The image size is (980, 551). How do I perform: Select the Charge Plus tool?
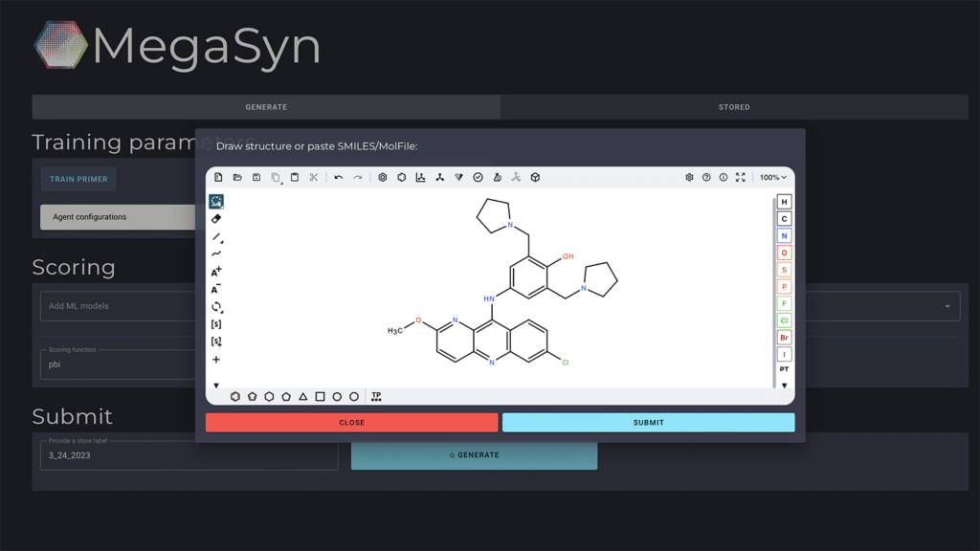(216, 271)
